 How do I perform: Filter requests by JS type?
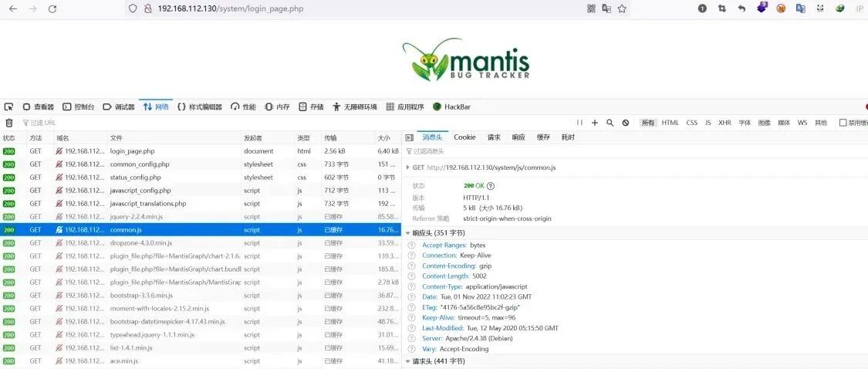708,123
